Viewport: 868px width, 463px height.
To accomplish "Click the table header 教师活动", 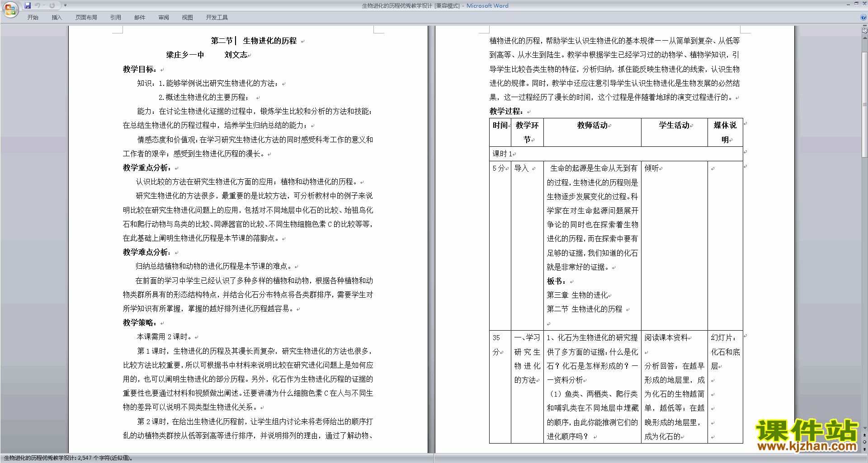I will (x=592, y=125).
